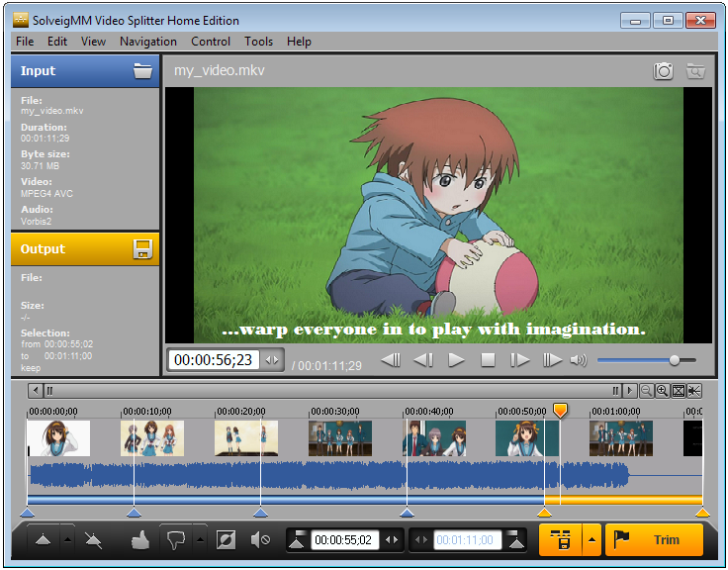Viewport: 728px width, 570px height.
Task: Cut out fragment with thumbs down icon
Action: (176, 539)
